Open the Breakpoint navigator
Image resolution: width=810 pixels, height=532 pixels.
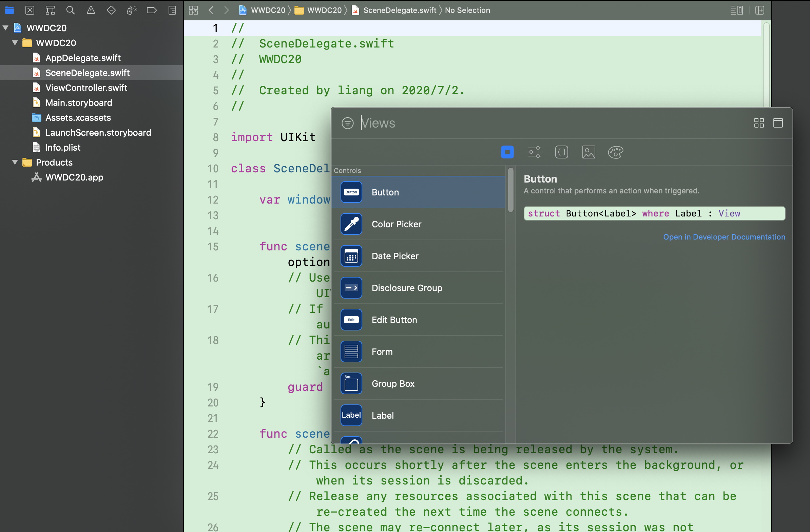(x=151, y=10)
